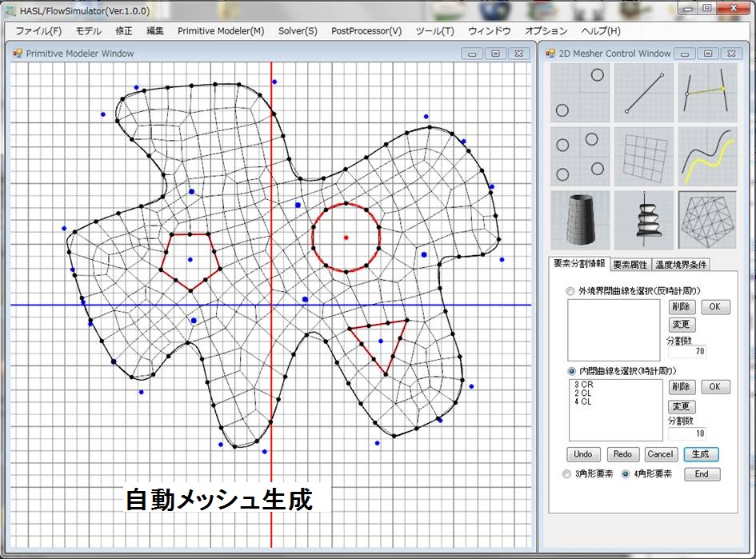Select the triangular mesh pentagon icon
Screen dimensions: 756x559
707,219
